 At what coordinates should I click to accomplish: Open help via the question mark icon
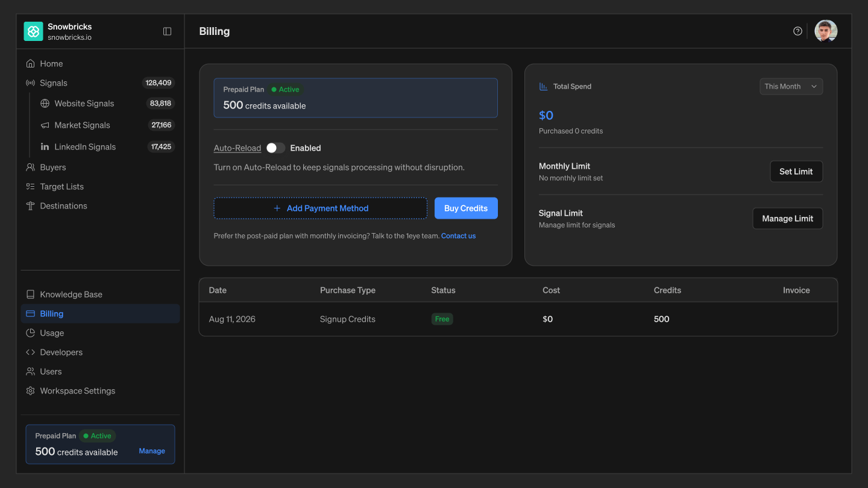click(797, 31)
